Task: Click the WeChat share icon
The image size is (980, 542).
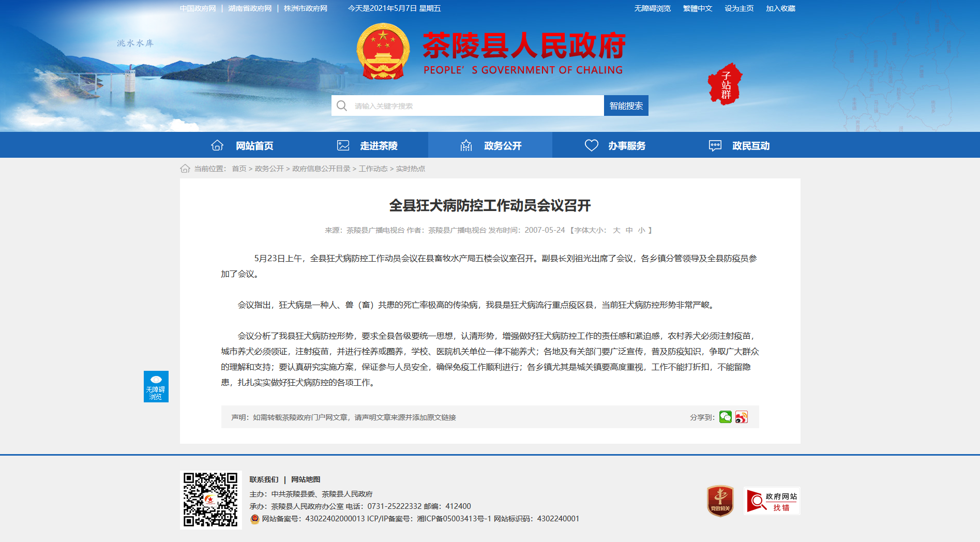Action: tap(725, 417)
